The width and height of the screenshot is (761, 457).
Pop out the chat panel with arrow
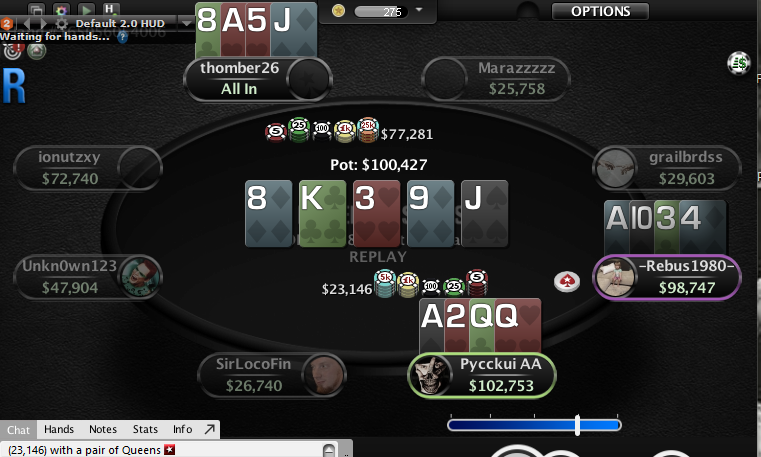(x=209, y=429)
